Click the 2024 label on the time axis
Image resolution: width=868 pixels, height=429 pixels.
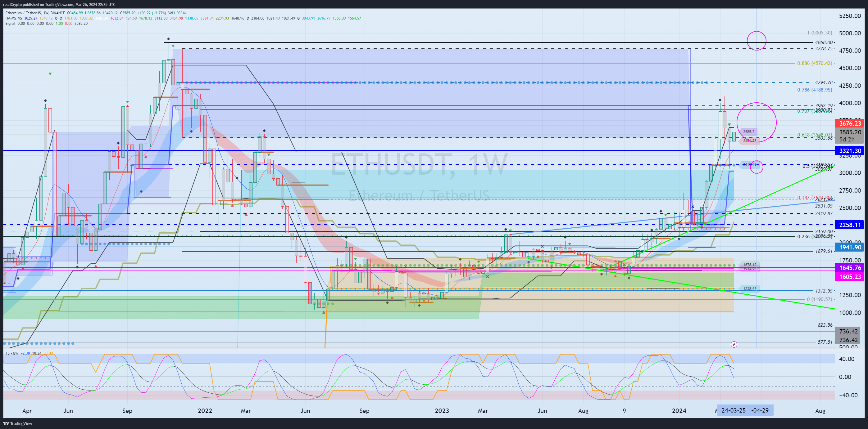679,410
